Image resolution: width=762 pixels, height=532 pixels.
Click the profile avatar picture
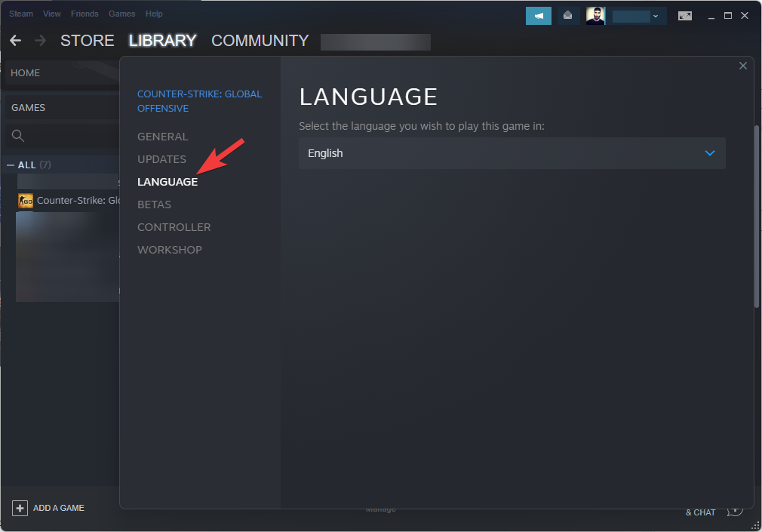[595, 16]
